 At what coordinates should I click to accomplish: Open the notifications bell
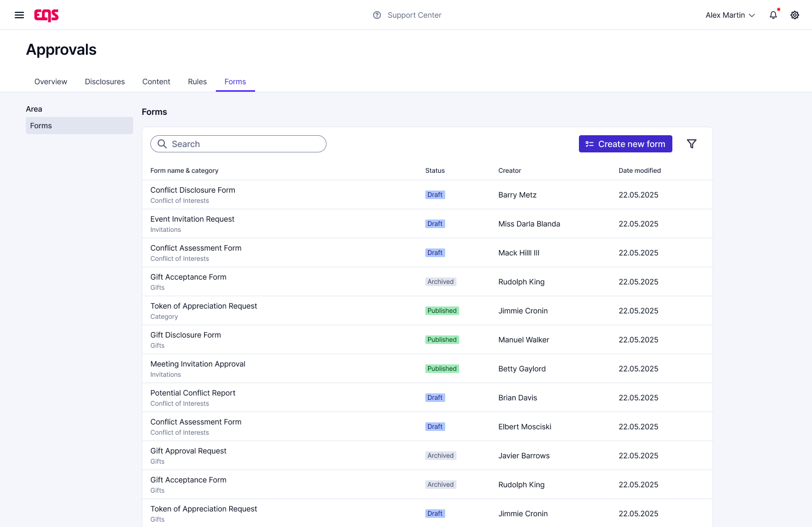point(773,15)
